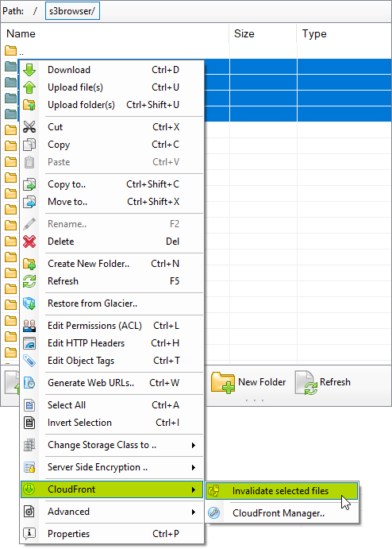Click the Copy to.. icon
Viewport: 392px width, 549px height.
29,184
